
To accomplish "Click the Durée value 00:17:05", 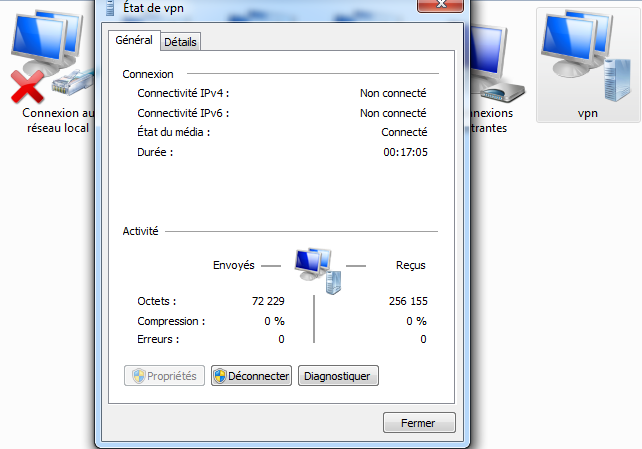I will (x=405, y=152).
